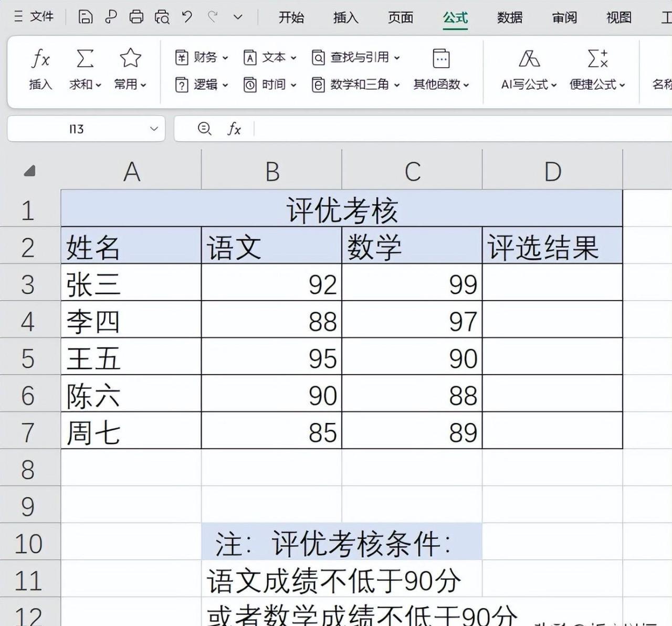
Task: Switch to the 插入 tab
Action: tap(346, 17)
